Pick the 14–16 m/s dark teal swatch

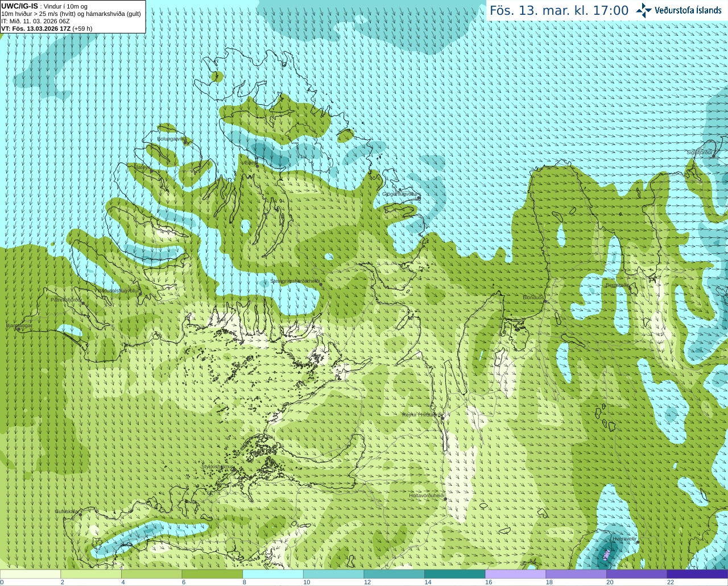tap(455, 574)
